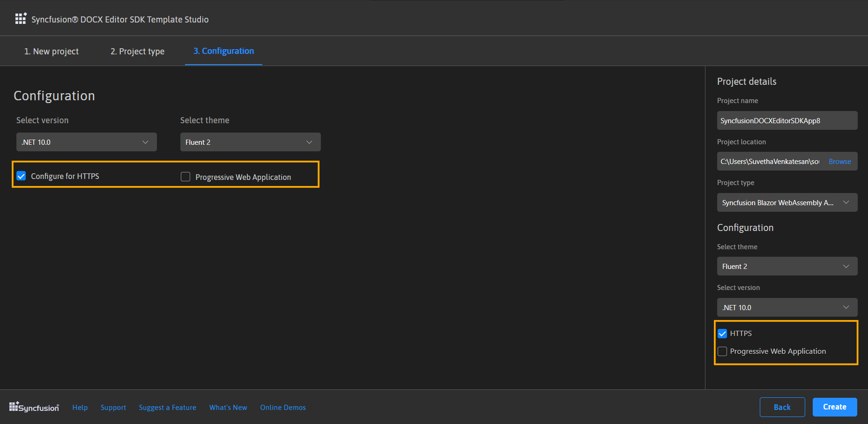Go to the Project type tab
The height and width of the screenshot is (424, 868).
pos(137,51)
